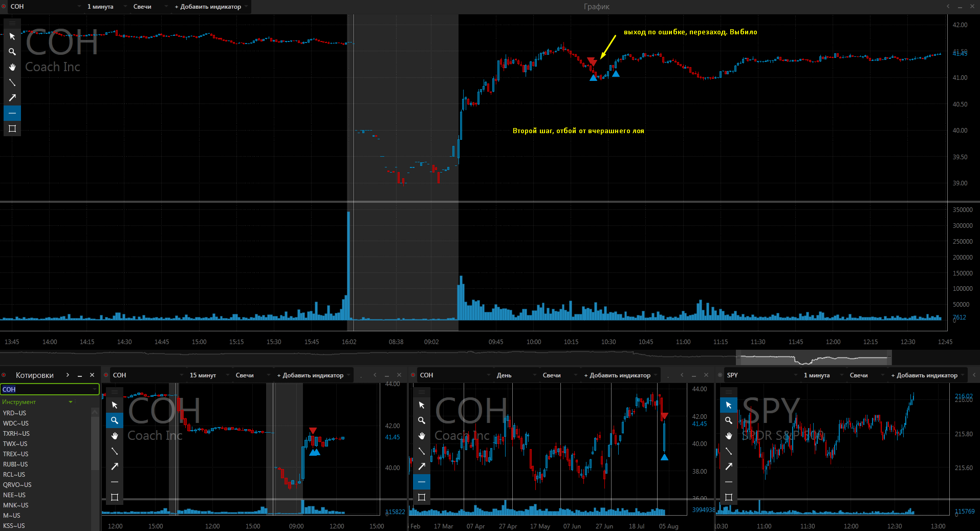980x531 pixels.
Task: Open 'Свечи' dropdown in SPY chart
Action: click(866, 375)
